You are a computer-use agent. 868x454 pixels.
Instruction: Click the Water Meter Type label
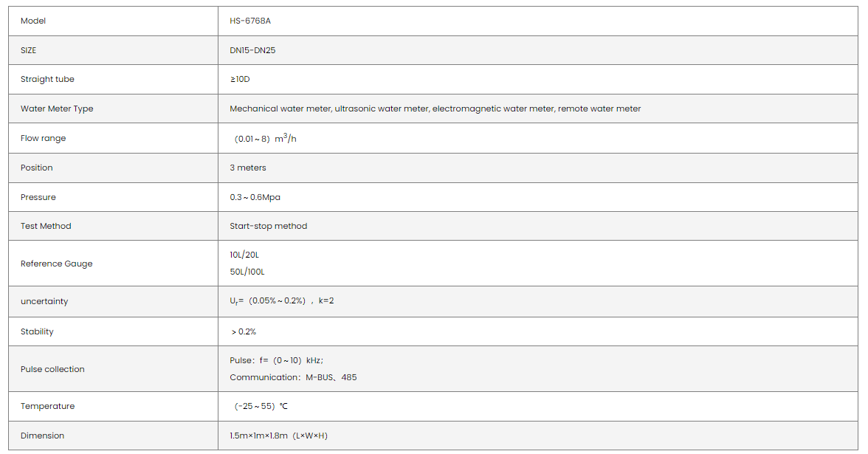click(x=57, y=109)
